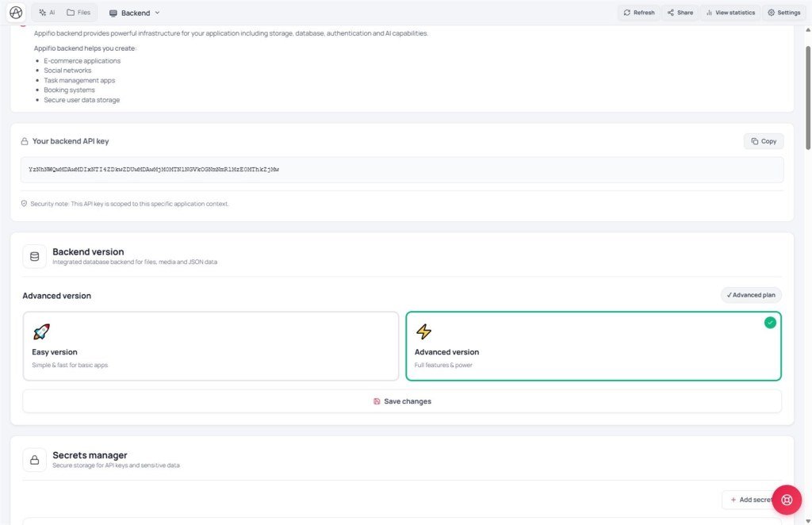812x525 pixels.
Task: Click the lightning bolt icon on Advanced version
Action: point(423,331)
